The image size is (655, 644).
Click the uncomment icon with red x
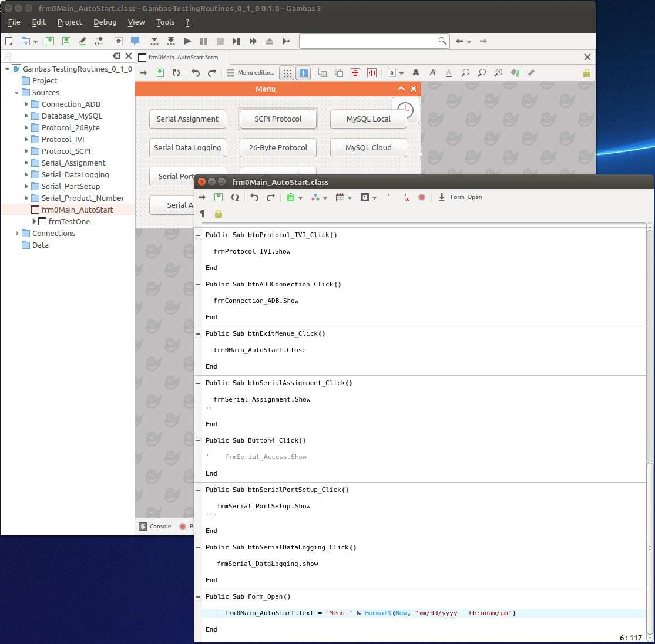click(406, 197)
